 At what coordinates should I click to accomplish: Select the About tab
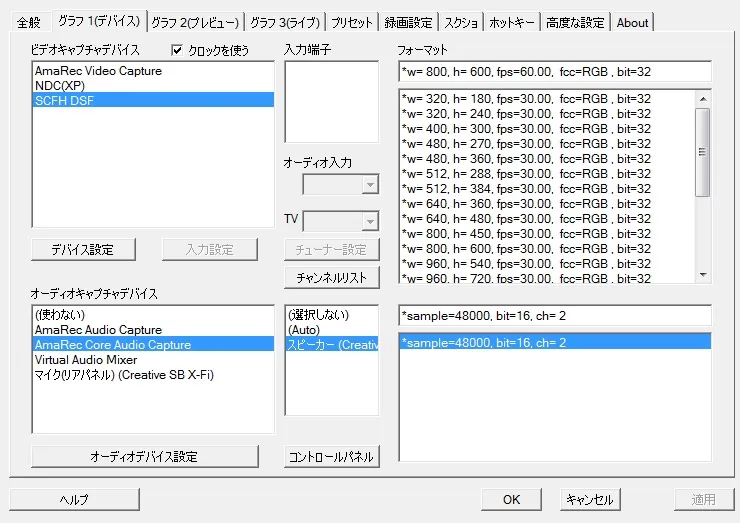point(632,22)
